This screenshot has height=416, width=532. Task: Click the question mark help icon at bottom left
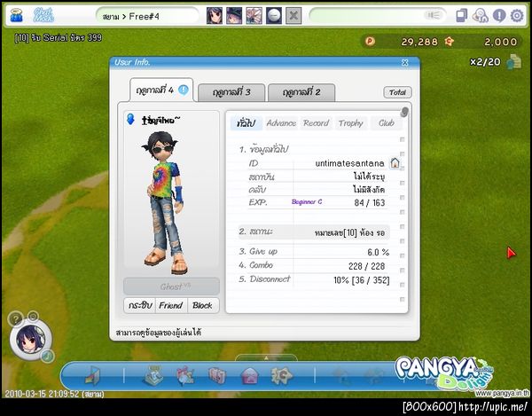click(x=16, y=318)
